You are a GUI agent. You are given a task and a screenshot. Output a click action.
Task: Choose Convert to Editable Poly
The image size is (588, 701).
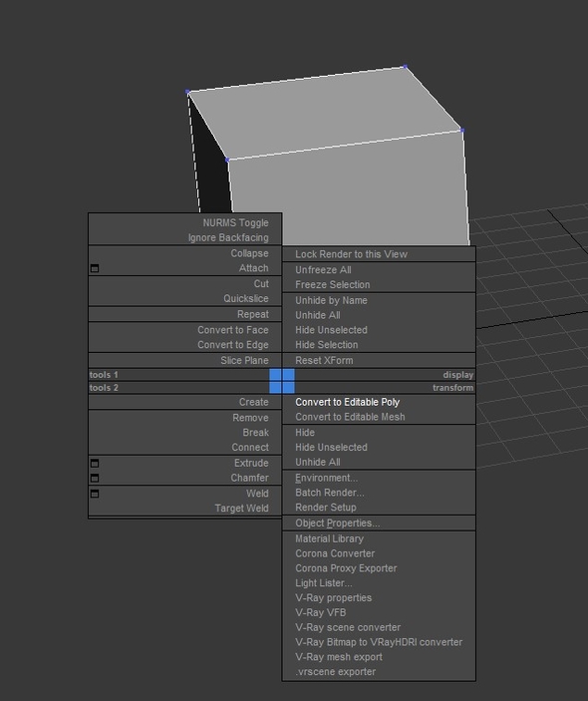pos(347,402)
